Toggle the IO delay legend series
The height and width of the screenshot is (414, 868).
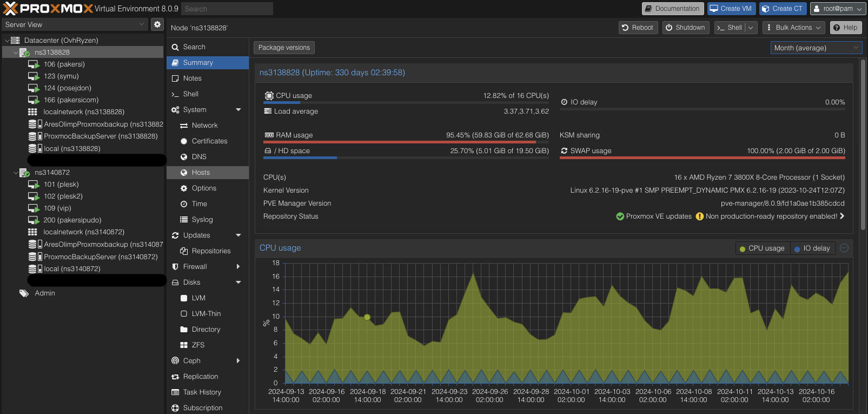(813, 248)
